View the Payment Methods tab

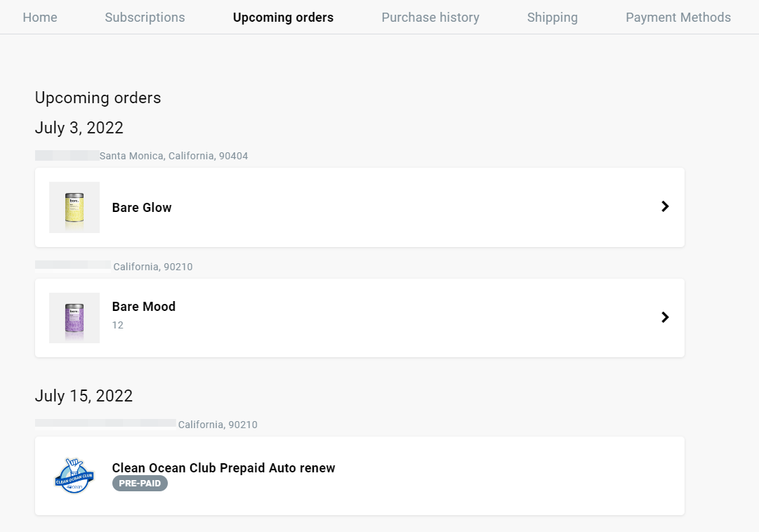tap(678, 18)
